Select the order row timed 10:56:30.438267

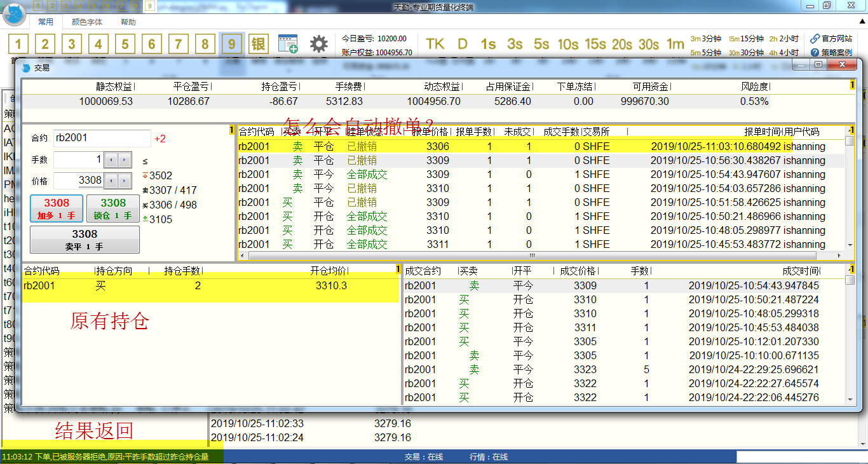541,160
